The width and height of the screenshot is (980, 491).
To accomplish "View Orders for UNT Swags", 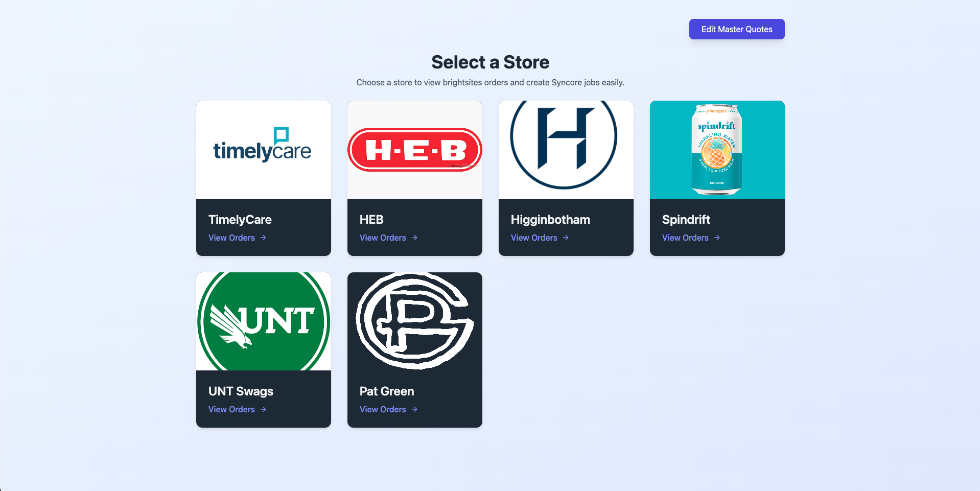I will [231, 409].
